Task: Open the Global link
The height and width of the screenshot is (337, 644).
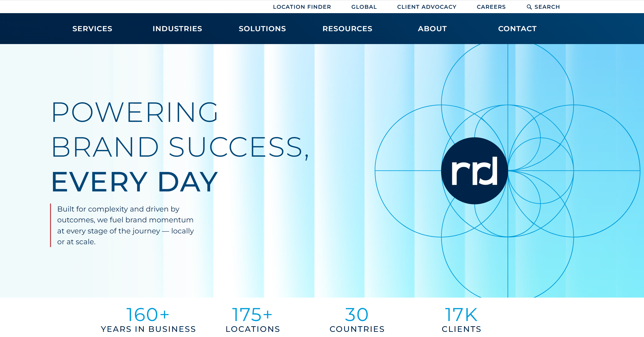Action: 364,7
